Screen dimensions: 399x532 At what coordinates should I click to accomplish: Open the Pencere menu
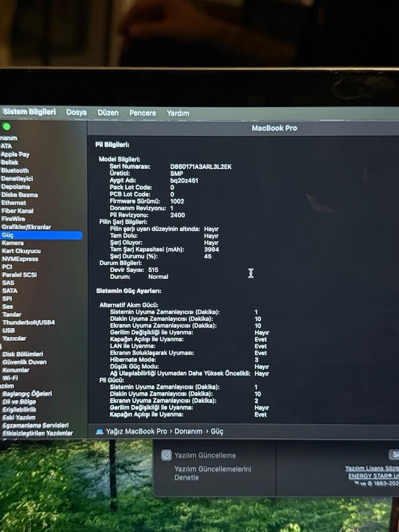point(142,113)
